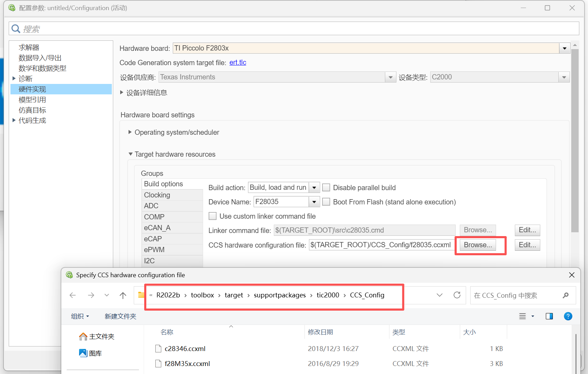Viewport: 588px width, 374px height.
Task: Click the search magnifier icon in configuration window
Action: click(x=16, y=29)
